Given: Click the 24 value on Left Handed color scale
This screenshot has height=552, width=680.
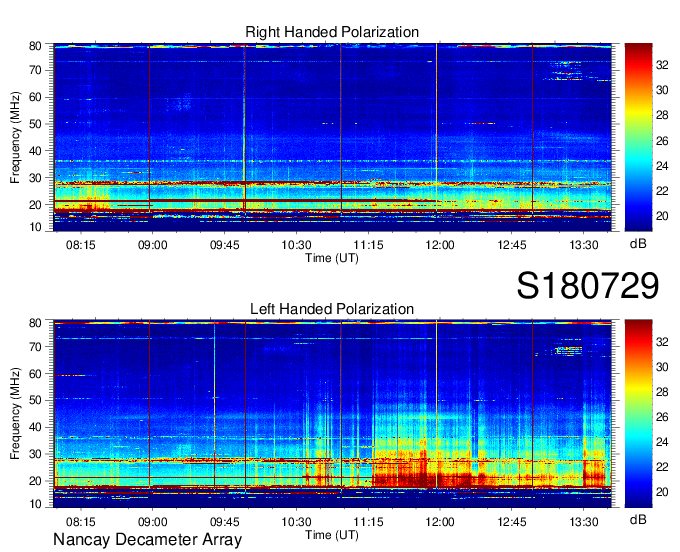Looking at the screenshot, I should pyautogui.click(x=662, y=442).
